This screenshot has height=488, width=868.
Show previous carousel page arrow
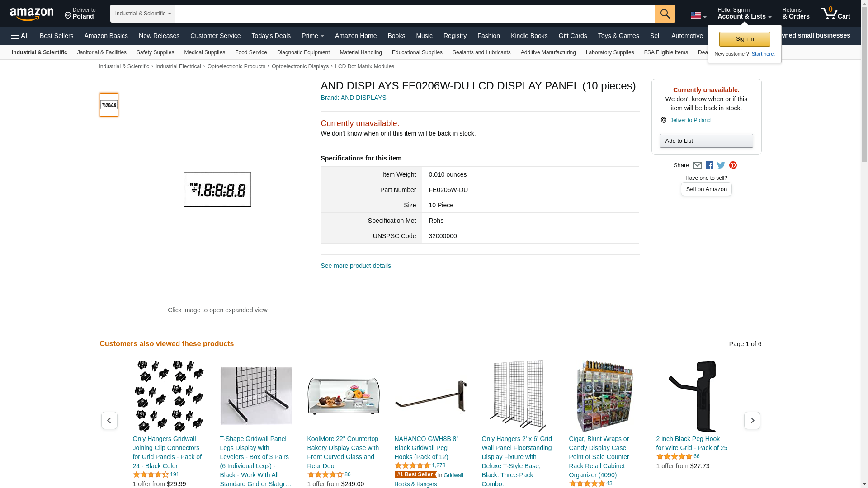click(109, 421)
